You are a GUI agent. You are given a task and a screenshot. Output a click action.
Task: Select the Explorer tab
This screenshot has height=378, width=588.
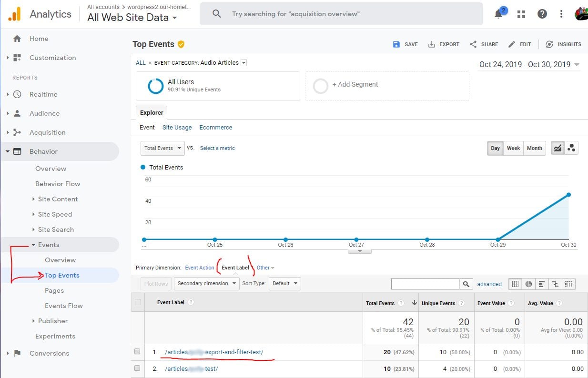tap(152, 113)
